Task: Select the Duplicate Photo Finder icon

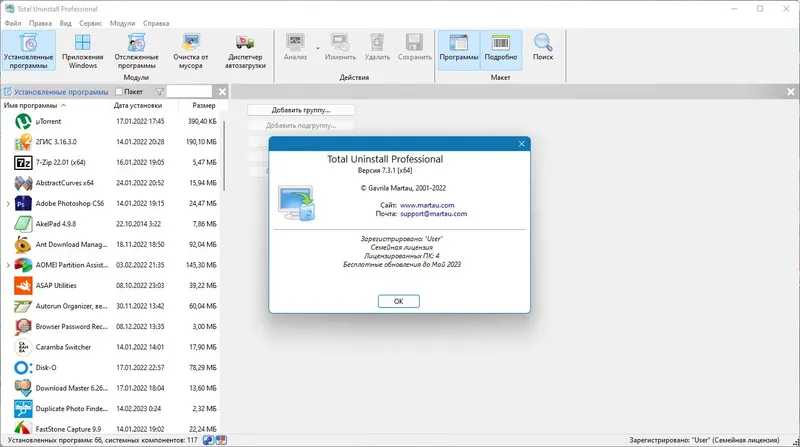Action: (23, 409)
